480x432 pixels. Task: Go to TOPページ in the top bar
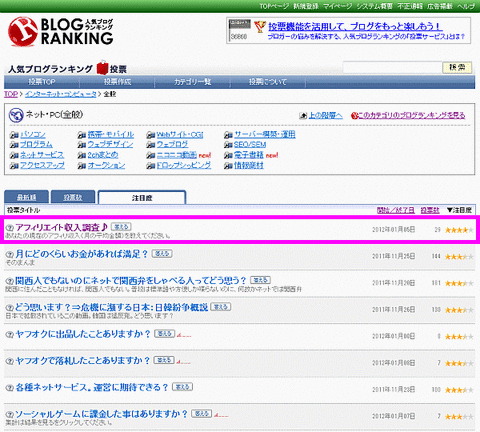pyautogui.click(x=274, y=6)
